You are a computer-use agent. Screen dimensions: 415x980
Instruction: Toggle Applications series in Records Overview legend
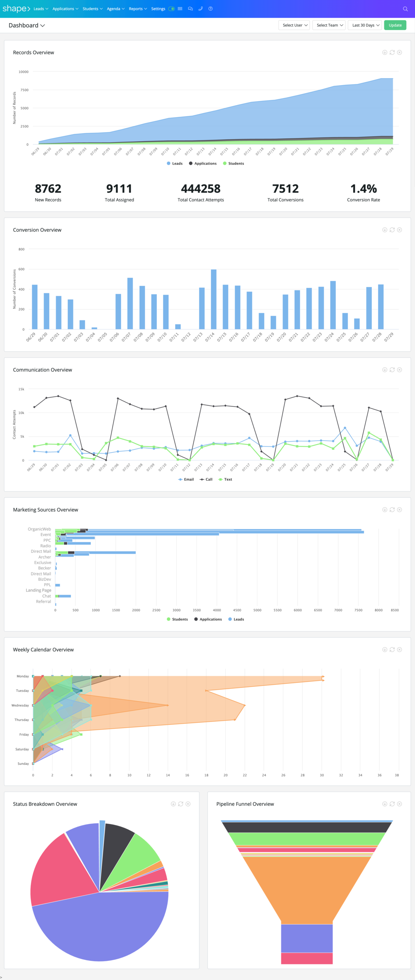203,164
